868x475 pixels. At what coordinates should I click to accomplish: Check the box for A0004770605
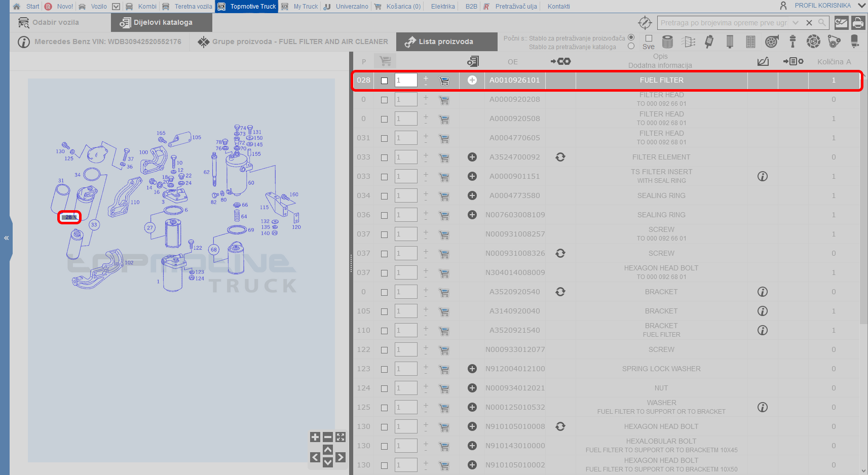point(384,138)
